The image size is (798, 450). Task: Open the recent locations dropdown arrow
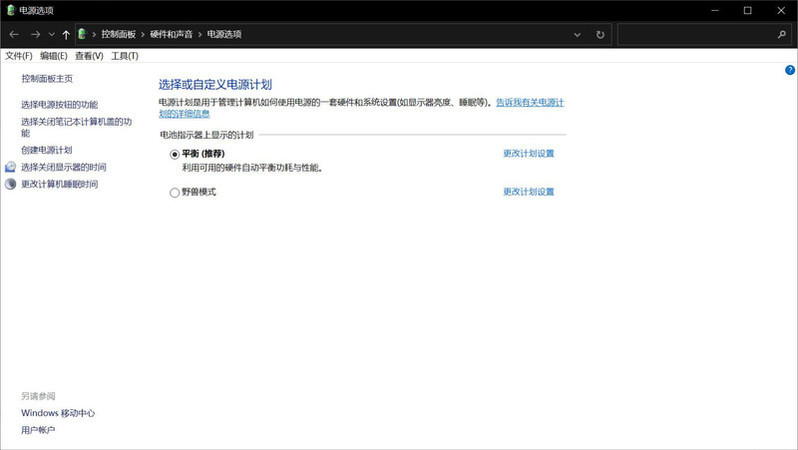point(52,34)
